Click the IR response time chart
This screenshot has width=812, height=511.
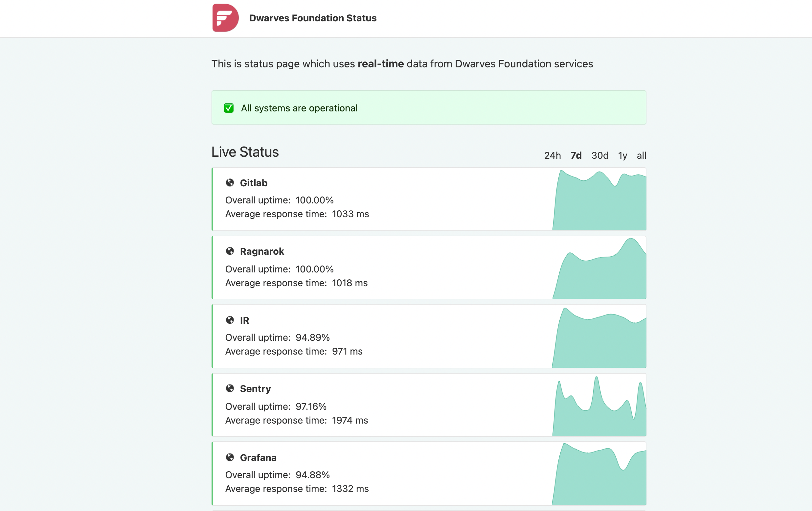[x=599, y=337]
